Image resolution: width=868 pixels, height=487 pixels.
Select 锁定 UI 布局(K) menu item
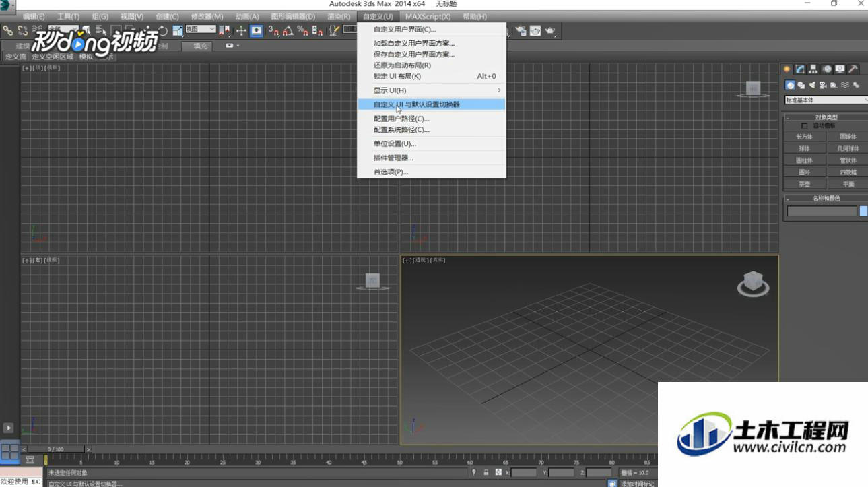tap(432, 76)
